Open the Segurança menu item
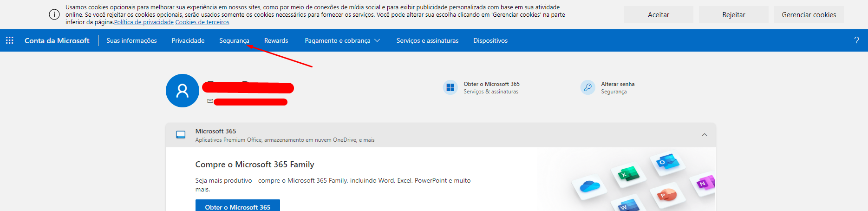The image size is (868, 211). click(234, 40)
